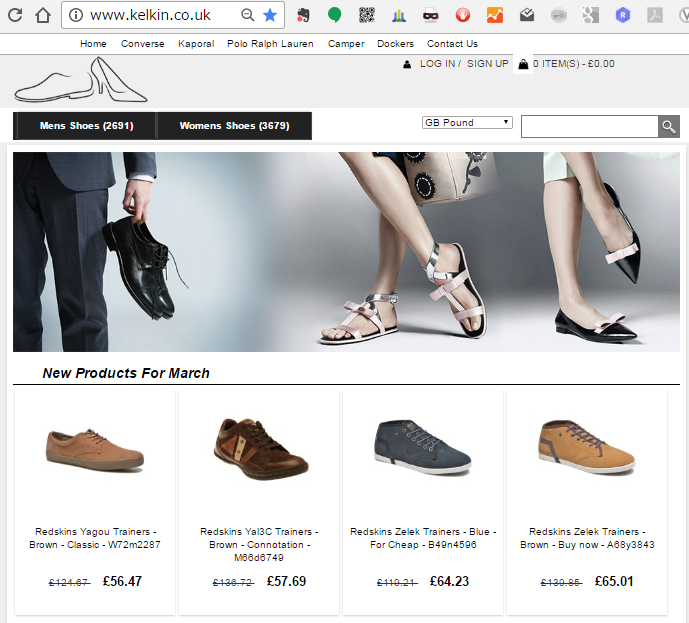The width and height of the screenshot is (689, 623).
Task: Open the Polo Ralph Lauren menu item
Action: pos(270,44)
